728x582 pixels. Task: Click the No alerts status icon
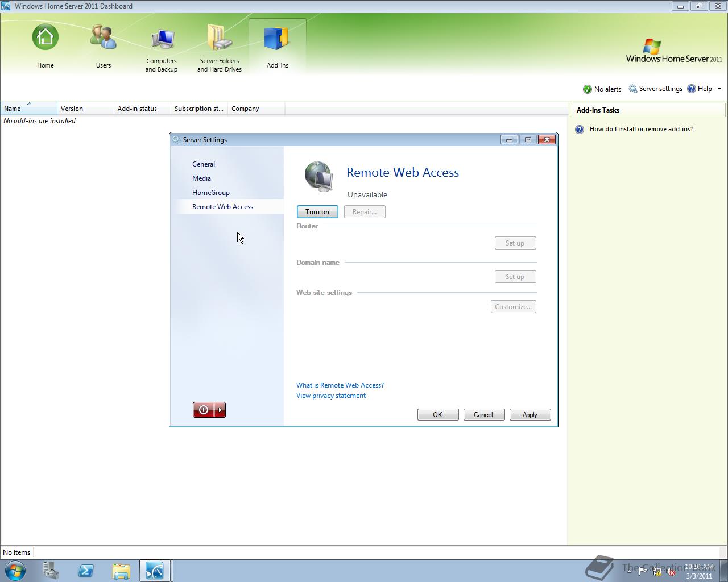click(x=588, y=89)
